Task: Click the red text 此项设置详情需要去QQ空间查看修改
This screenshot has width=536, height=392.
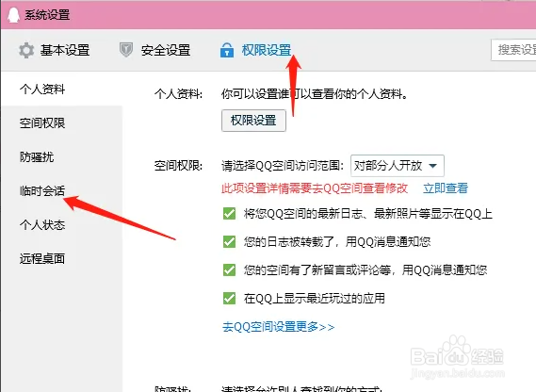Action: tap(315, 188)
